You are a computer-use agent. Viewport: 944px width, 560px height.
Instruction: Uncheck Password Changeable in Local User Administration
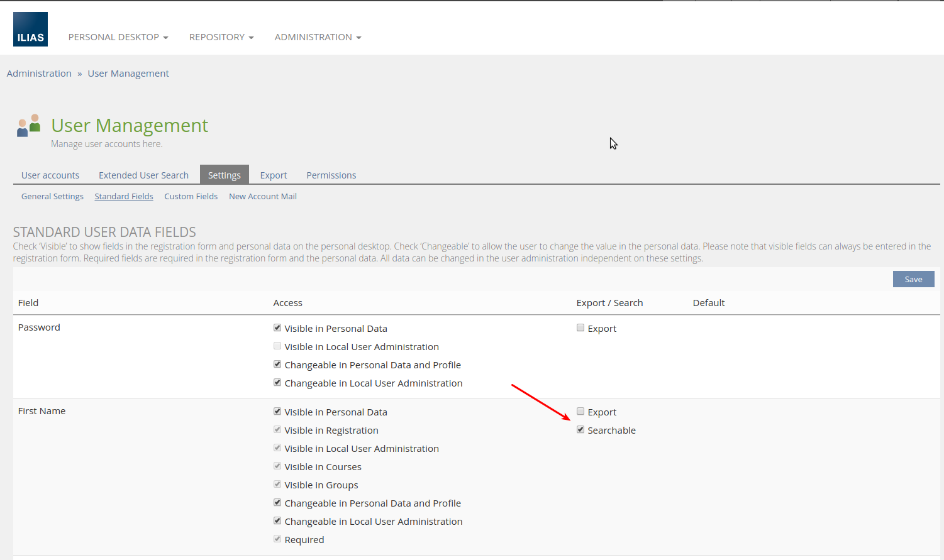pyautogui.click(x=277, y=383)
